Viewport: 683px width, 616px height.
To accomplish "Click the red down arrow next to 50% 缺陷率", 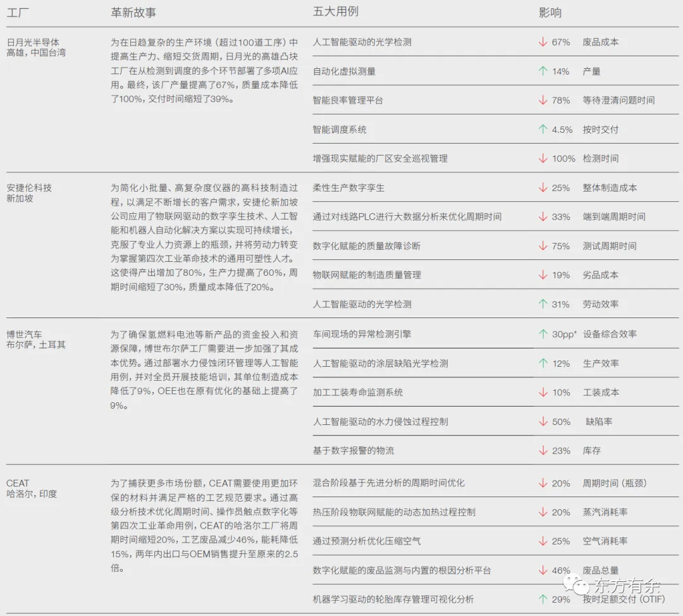I will point(543,422).
